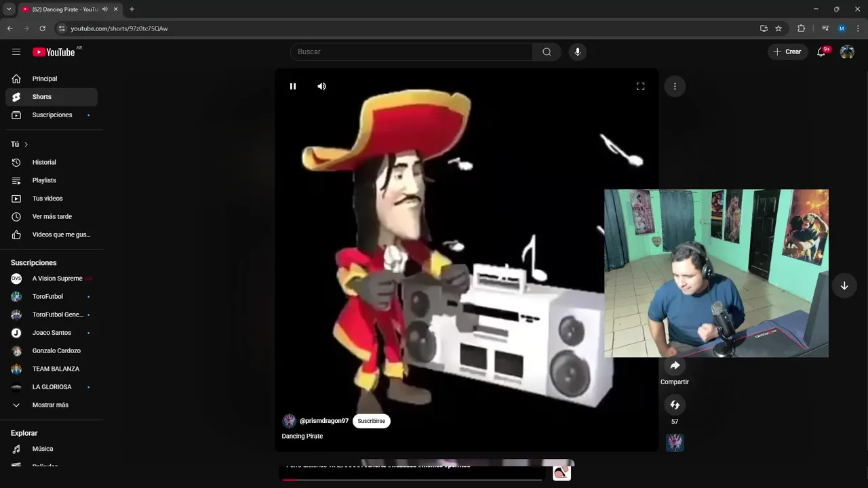Go back with browser back arrow
This screenshot has width=868, height=488.
tap(9, 28)
